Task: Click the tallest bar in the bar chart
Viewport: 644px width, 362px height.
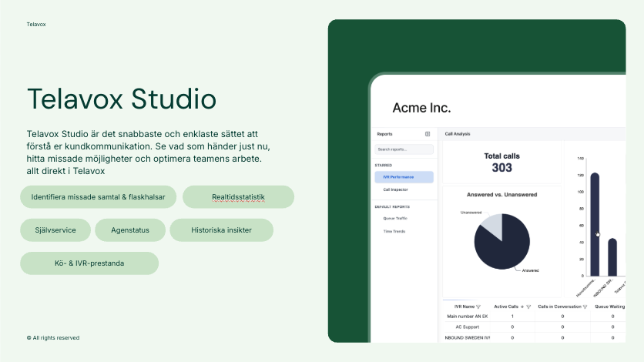Action: (594, 223)
